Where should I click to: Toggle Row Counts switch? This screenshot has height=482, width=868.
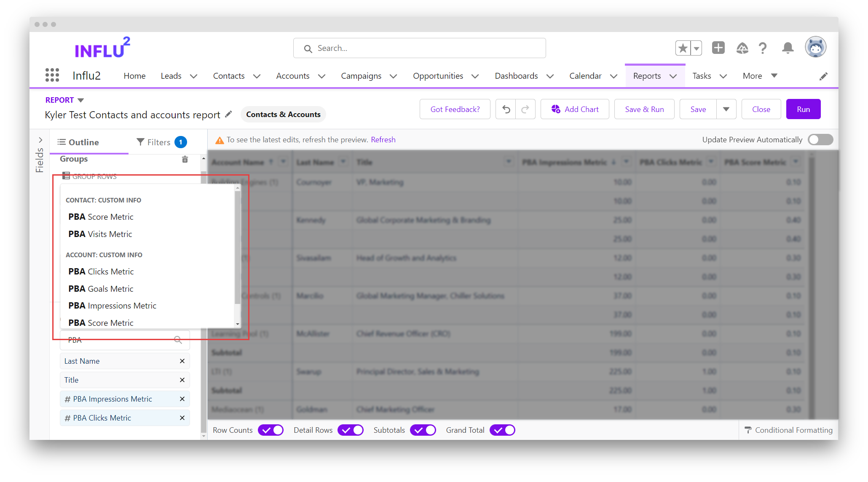pos(271,430)
